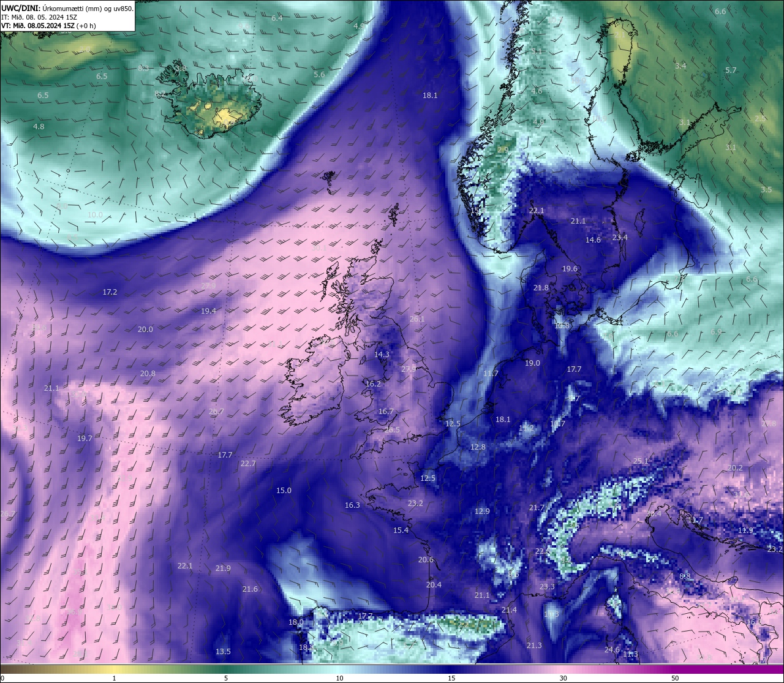This screenshot has width=784, height=683.
Task: Click the 6.4 value at the top
Action: [x=277, y=18]
